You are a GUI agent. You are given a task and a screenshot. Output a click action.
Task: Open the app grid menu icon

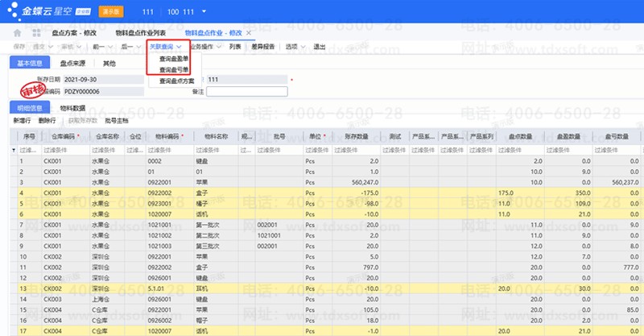click(x=36, y=32)
